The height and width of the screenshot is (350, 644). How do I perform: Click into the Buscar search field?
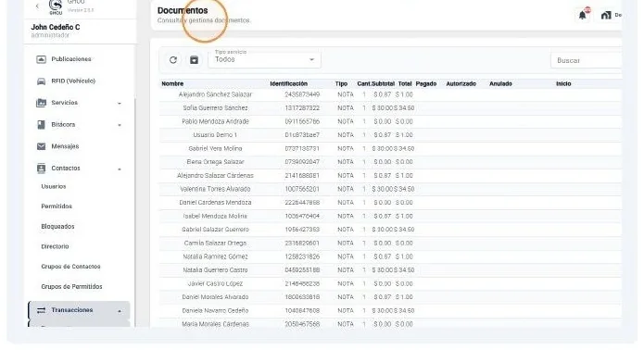point(587,60)
